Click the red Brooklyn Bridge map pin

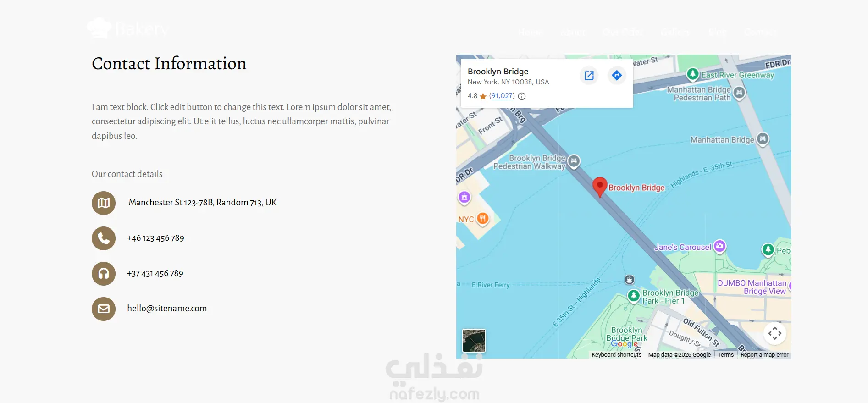click(x=600, y=187)
